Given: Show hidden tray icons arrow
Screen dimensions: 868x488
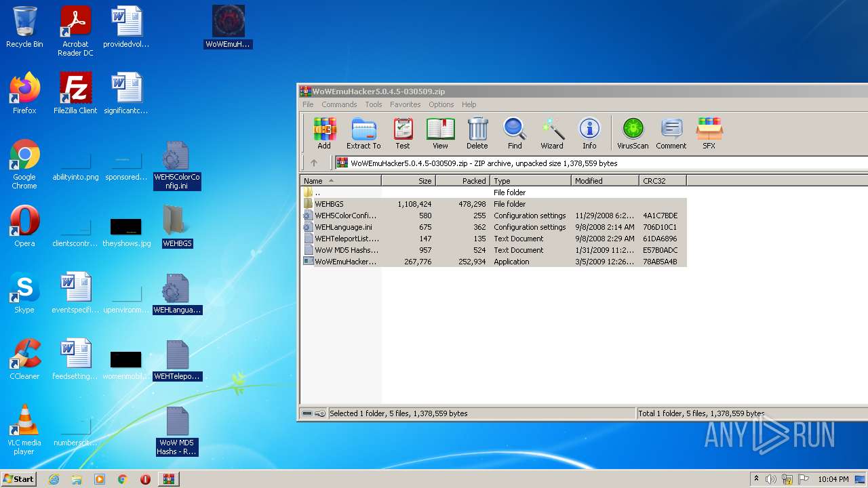Looking at the screenshot, I should click(756, 479).
